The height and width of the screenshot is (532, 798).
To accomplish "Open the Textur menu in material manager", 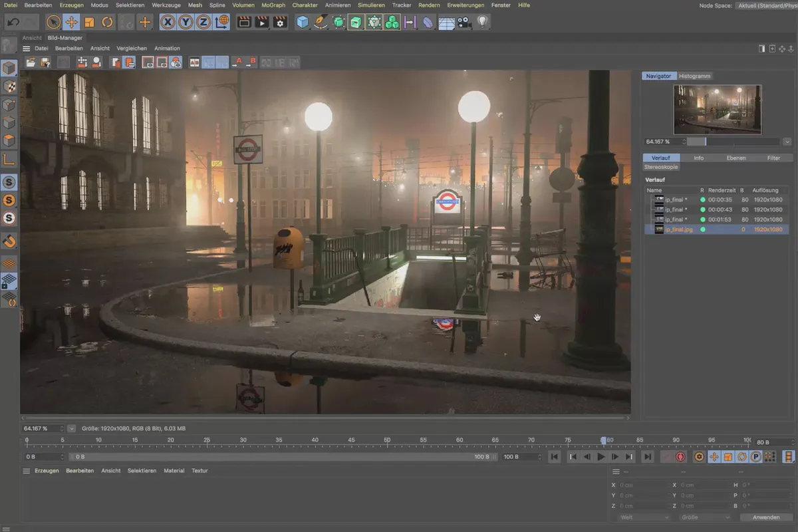I will 199,471.
